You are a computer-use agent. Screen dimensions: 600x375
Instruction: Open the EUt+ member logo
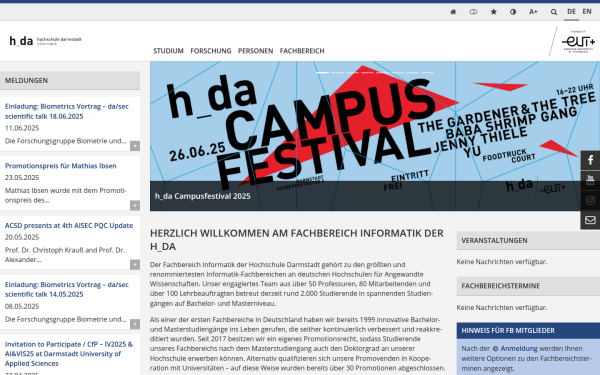[578, 41]
